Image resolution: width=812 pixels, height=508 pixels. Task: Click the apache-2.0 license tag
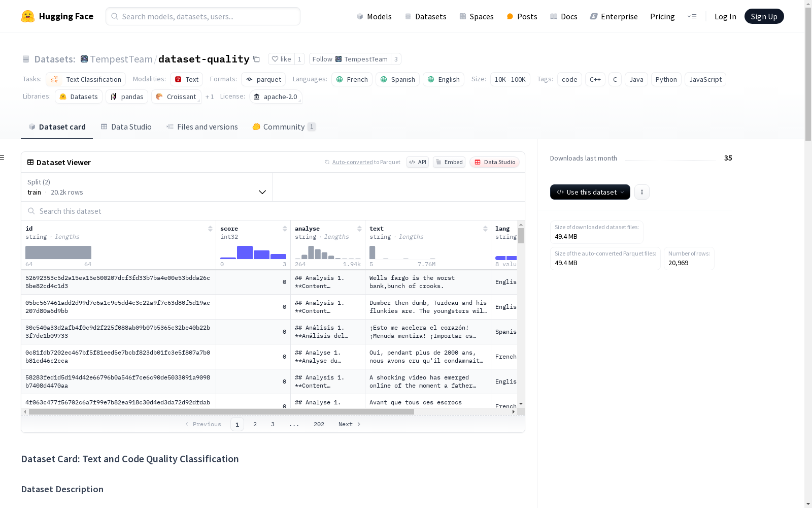(276, 97)
